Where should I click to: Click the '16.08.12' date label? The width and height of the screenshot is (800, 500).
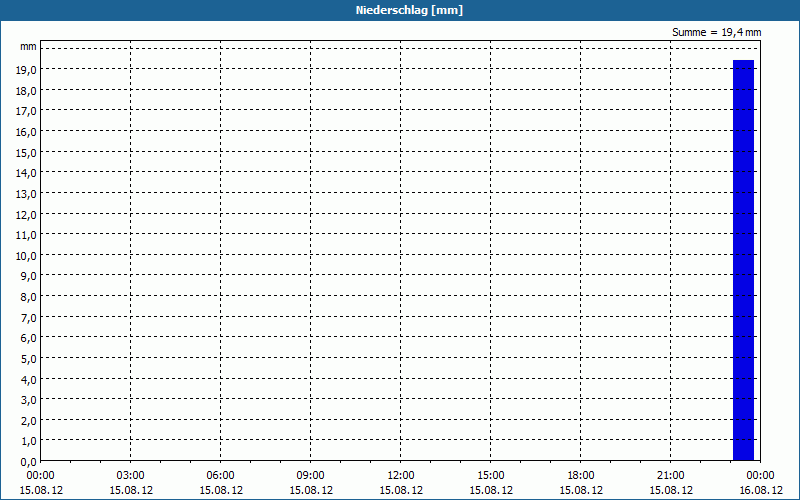[x=760, y=490]
